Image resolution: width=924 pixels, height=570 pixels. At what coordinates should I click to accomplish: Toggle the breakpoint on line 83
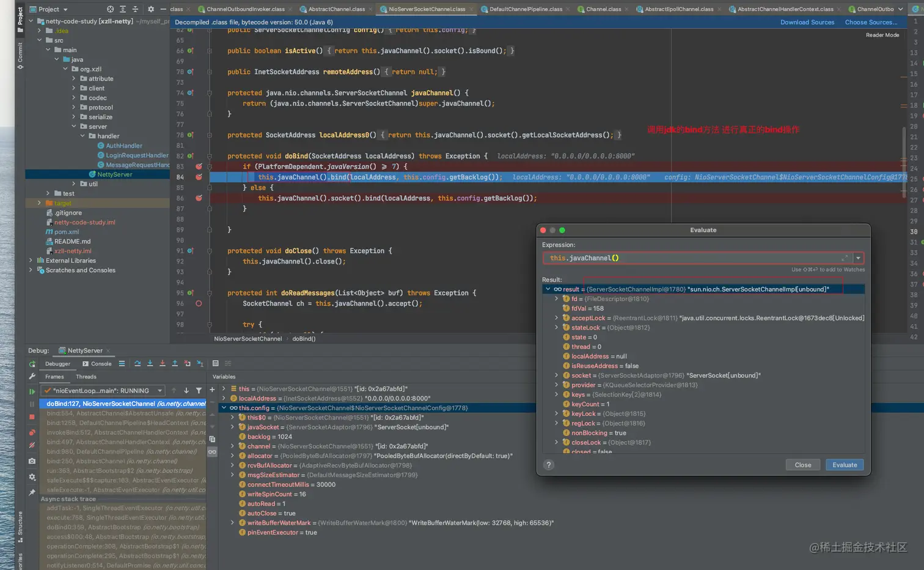(x=199, y=166)
